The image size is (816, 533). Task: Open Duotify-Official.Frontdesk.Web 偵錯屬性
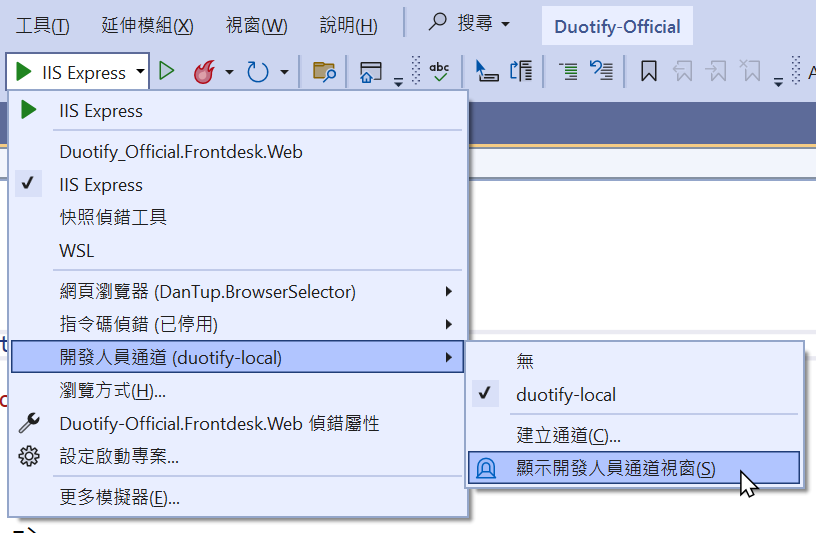click(x=237, y=424)
